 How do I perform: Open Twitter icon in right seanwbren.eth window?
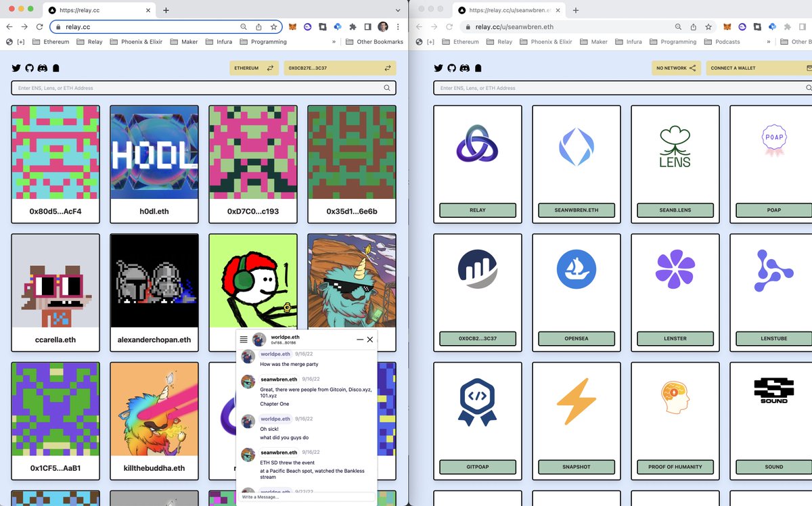(438, 68)
